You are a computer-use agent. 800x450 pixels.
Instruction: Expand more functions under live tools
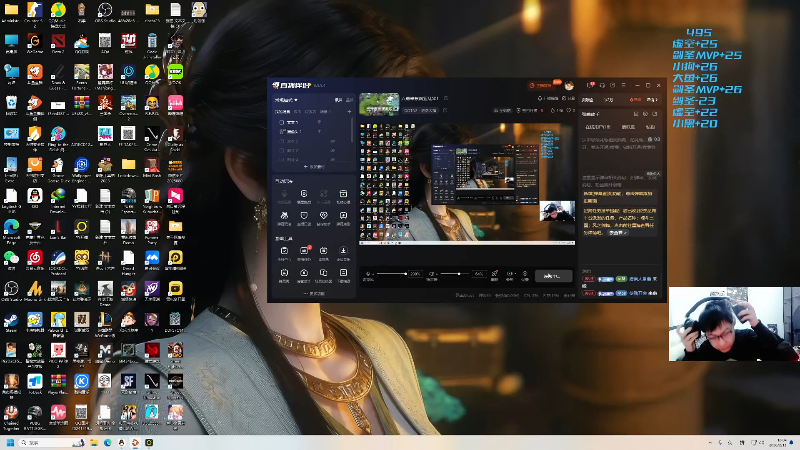[x=314, y=294]
